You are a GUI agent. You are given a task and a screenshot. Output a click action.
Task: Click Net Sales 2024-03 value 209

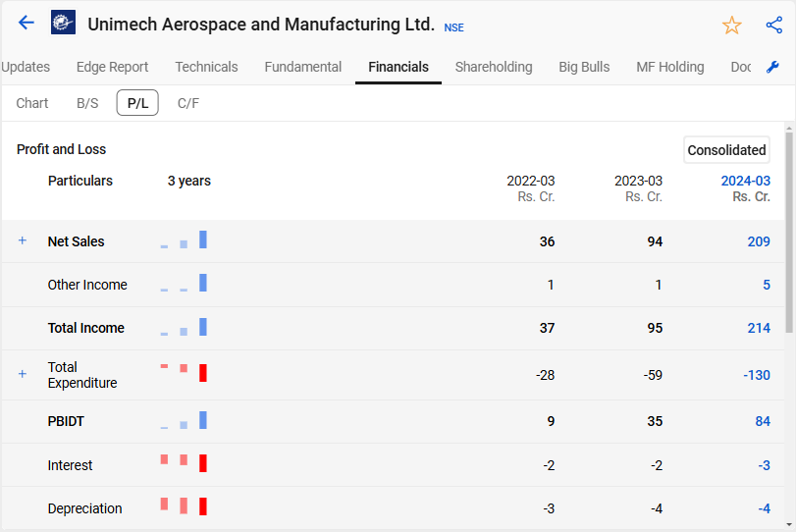click(x=759, y=241)
